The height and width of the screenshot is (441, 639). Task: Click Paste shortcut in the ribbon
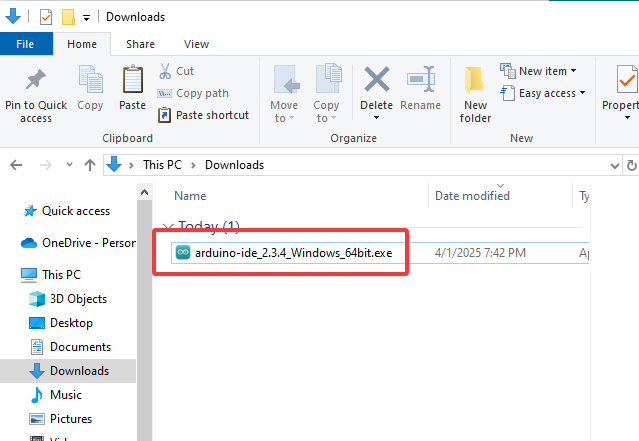pos(203,115)
